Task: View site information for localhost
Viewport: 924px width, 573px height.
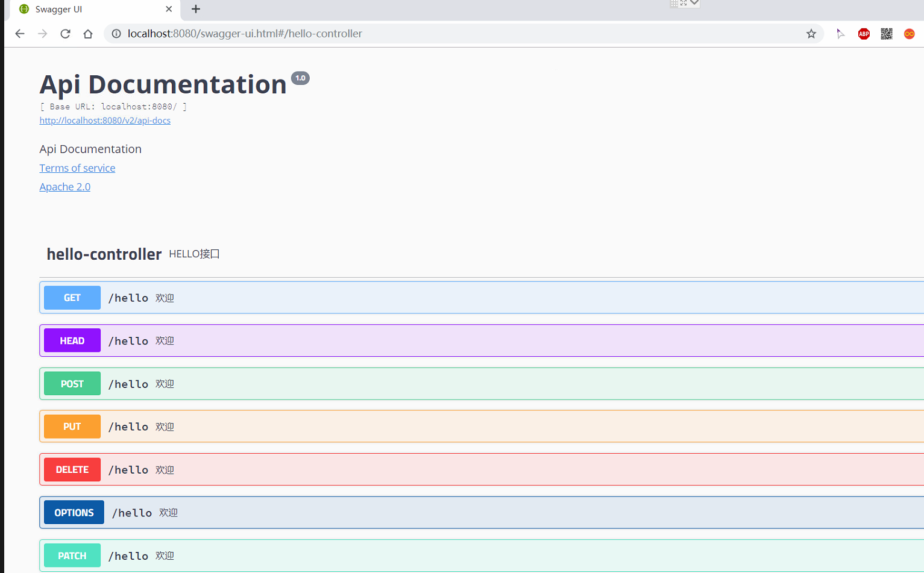Action: coord(116,34)
